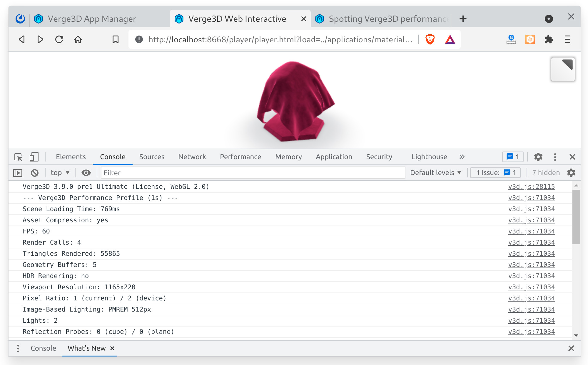The image size is (588, 365).
Task: Open DevTools settings gear
Action: click(538, 157)
